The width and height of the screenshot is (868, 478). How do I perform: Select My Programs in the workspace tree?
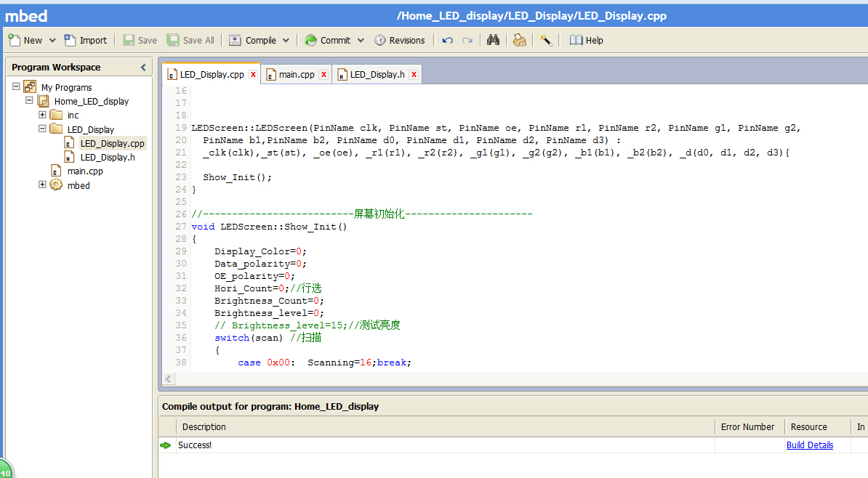point(66,87)
